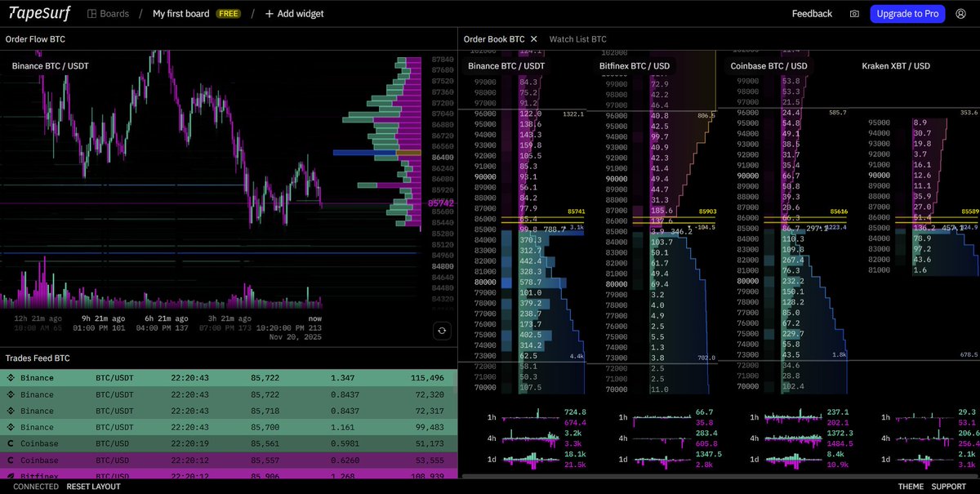Click RESET LAYOUT in status bar
The height and width of the screenshot is (494, 980).
click(93, 487)
